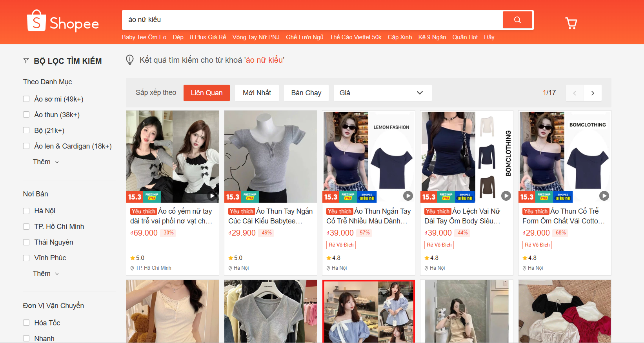Open black, white, red puff-sleeve tops thumbnail
This screenshot has width=644, height=343.
coord(565,311)
